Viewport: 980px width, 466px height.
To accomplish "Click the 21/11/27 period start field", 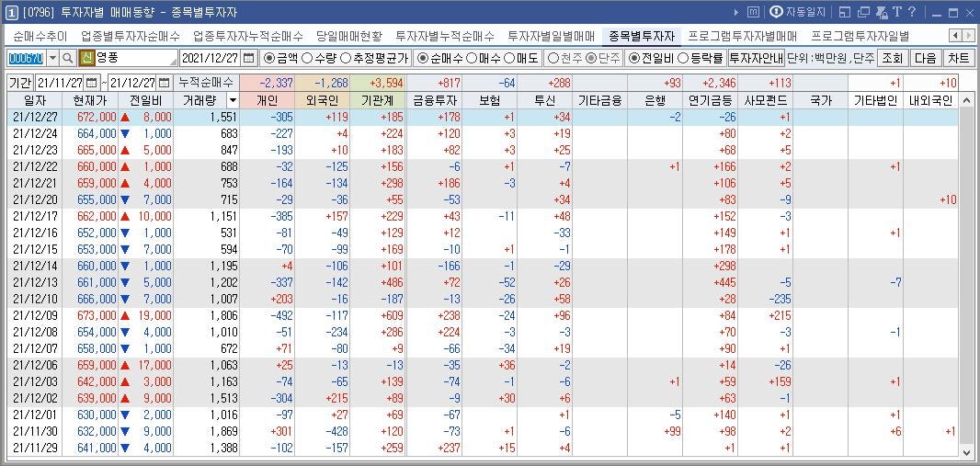I will click(x=60, y=83).
